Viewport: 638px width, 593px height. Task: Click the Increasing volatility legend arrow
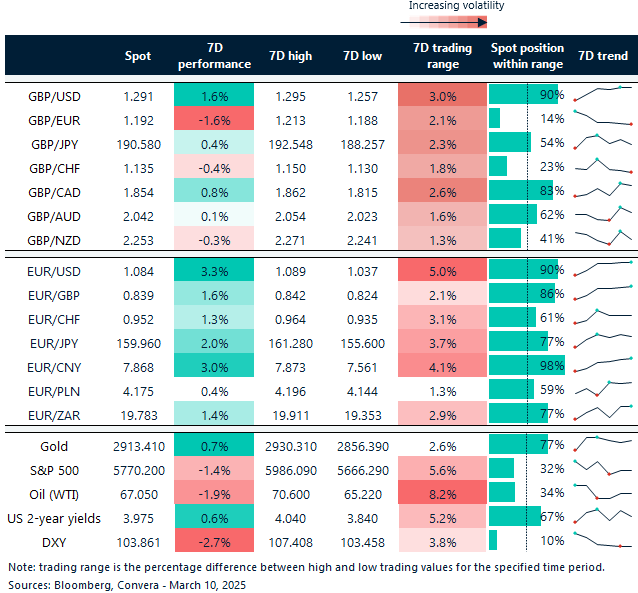(x=444, y=22)
